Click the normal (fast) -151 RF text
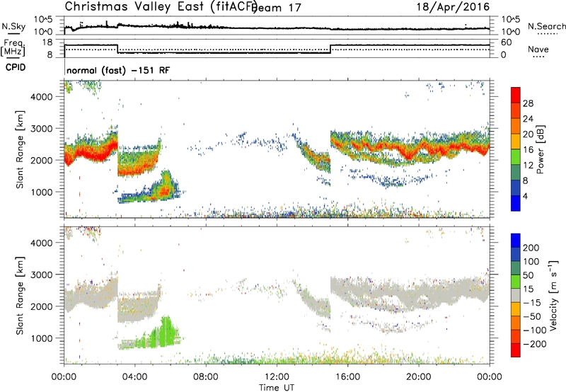Viewport: 566px width, 392px height. pos(118,70)
